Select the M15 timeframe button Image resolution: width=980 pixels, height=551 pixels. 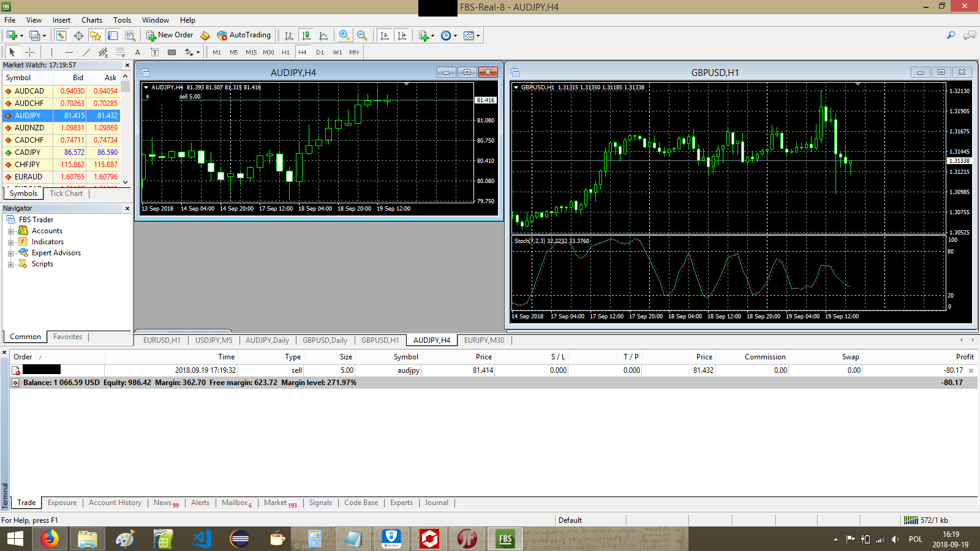tap(251, 52)
